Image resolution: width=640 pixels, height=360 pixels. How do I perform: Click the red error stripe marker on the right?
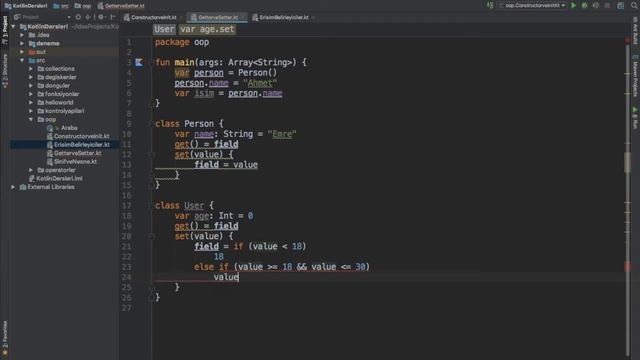(628, 267)
